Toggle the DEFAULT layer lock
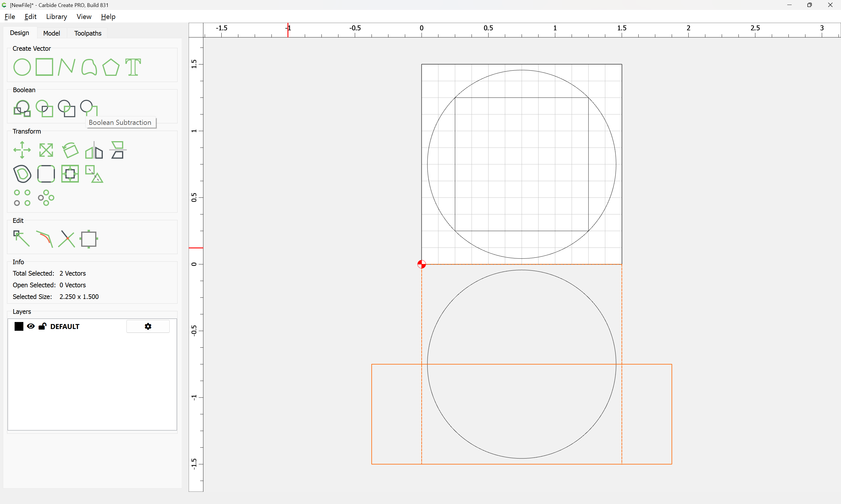This screenshot has height=504, width=841. 42,326
